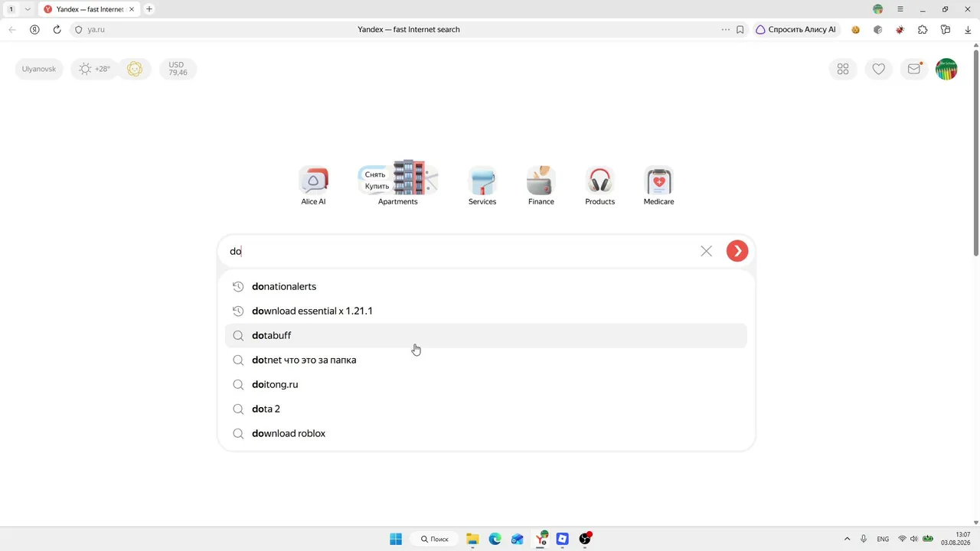The width and height of the screenshot is (980, 551).
Task: Open Yandex Browser taskbar icon
Action: [541, 539]
